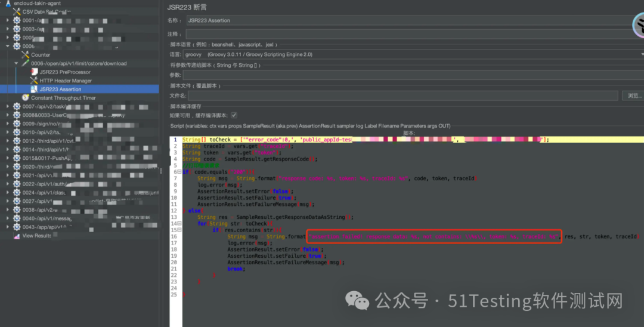This screenshot has height=327, width=644.
Task: Click the flask icon of encloud-takin-agent test plan
Action: [x=8, y=3]
